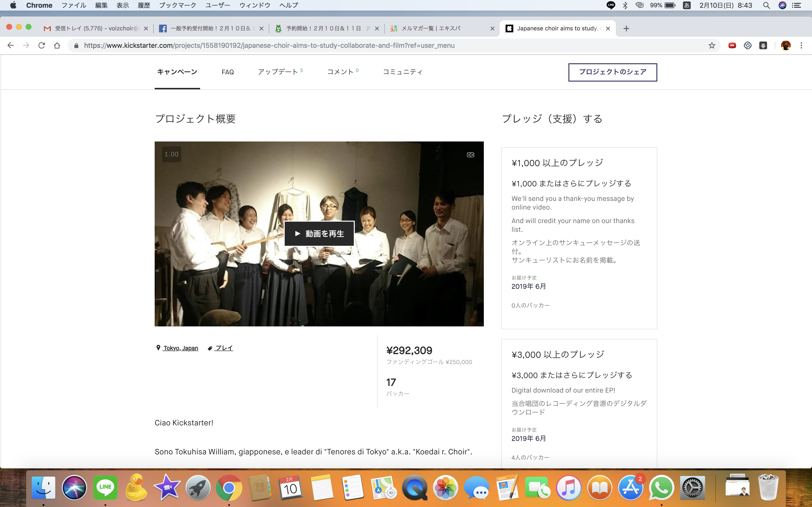
Task: Switch to the FAQ tab
Action: [227, 72]
